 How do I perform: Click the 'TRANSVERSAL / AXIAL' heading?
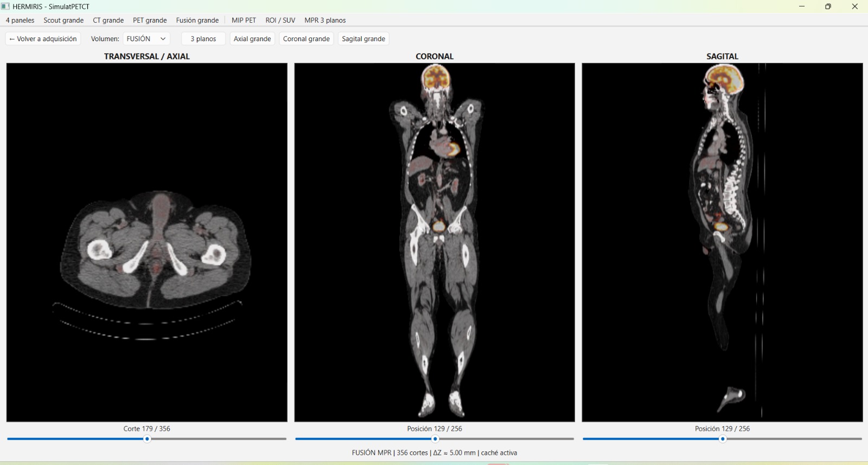(x=147, y=56)
